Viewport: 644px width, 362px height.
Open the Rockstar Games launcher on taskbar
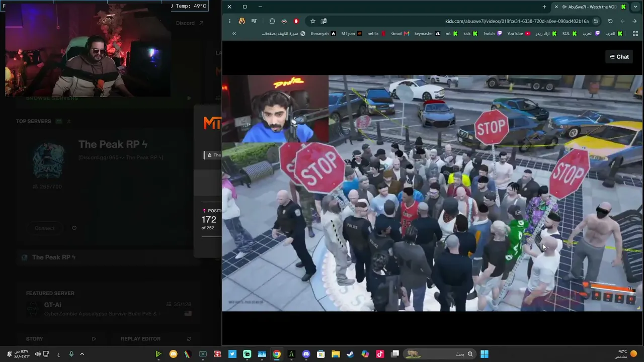pos(217,354)
